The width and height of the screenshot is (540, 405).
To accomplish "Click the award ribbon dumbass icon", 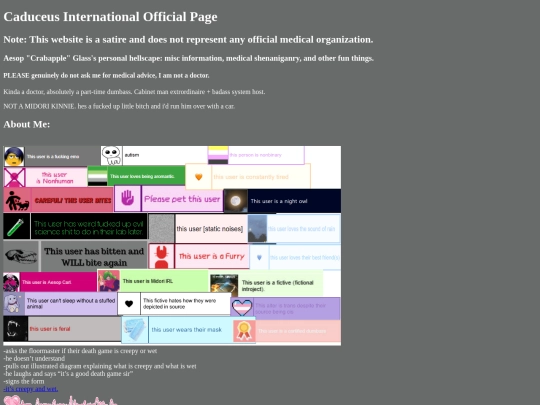I will click(x=244, y=331).
